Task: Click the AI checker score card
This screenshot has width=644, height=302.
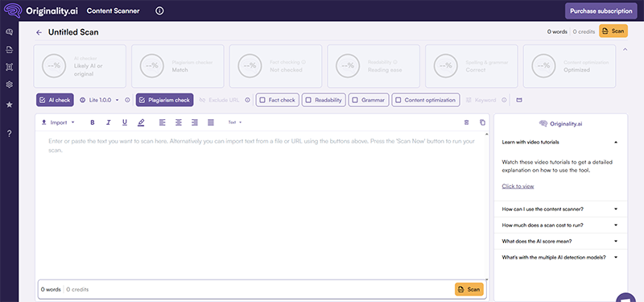Action: click(x=80, y=66)
